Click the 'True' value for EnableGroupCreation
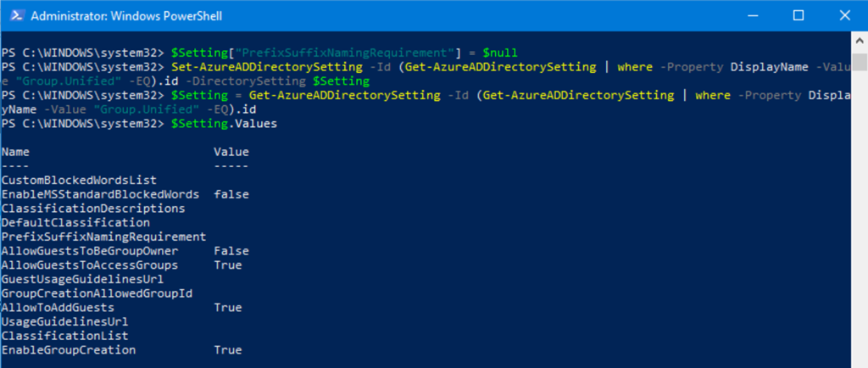The height and width of the screenshot is (368, 868). (228, 350)
